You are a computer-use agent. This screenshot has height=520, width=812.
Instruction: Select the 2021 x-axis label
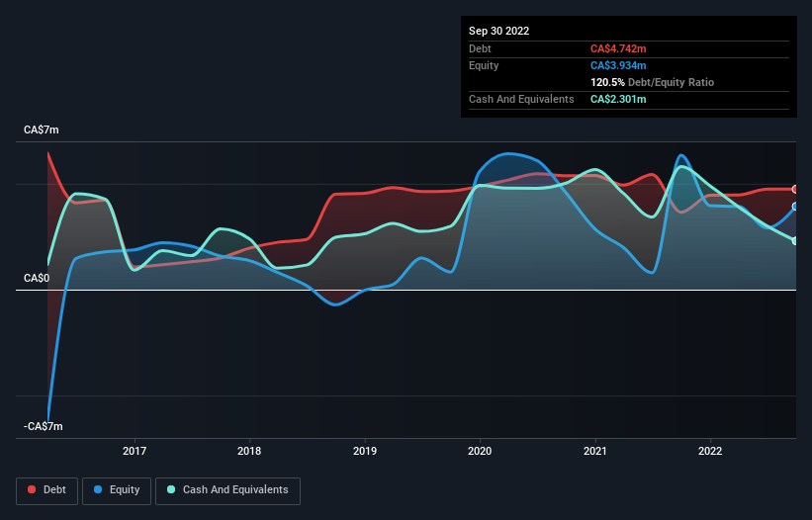point(595,451)
